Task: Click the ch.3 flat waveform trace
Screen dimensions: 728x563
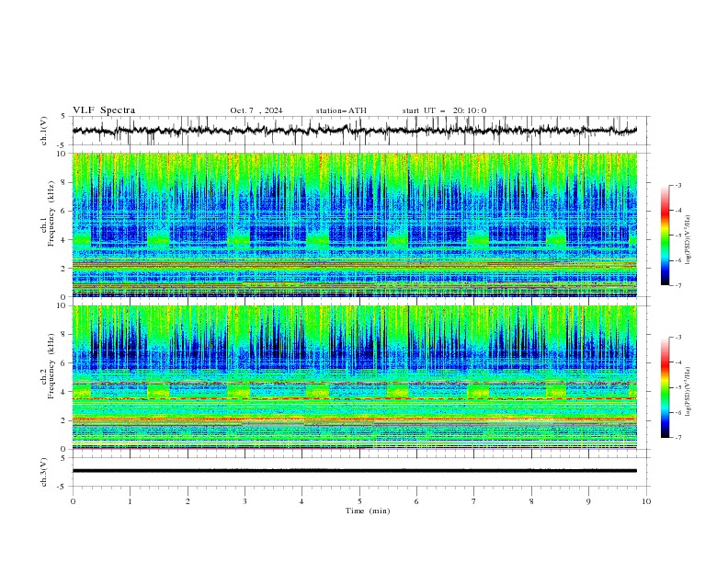Action: tap(355, 471)
